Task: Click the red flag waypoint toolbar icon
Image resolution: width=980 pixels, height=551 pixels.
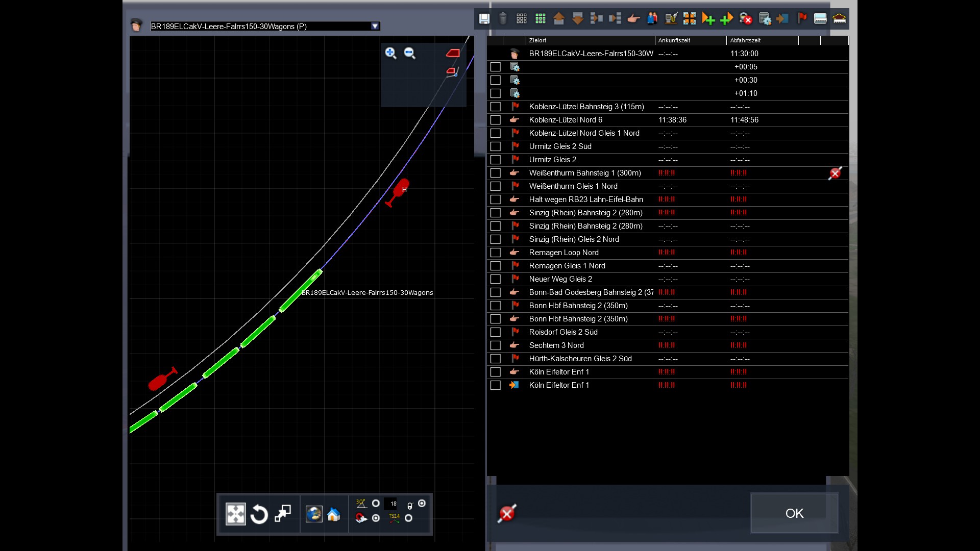Action: tap(802, 19)
